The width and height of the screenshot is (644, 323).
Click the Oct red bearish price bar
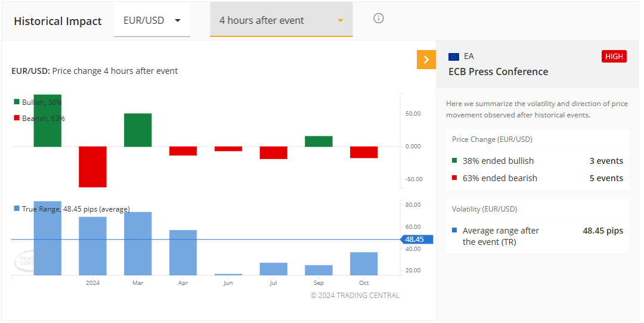pos(364,153)
